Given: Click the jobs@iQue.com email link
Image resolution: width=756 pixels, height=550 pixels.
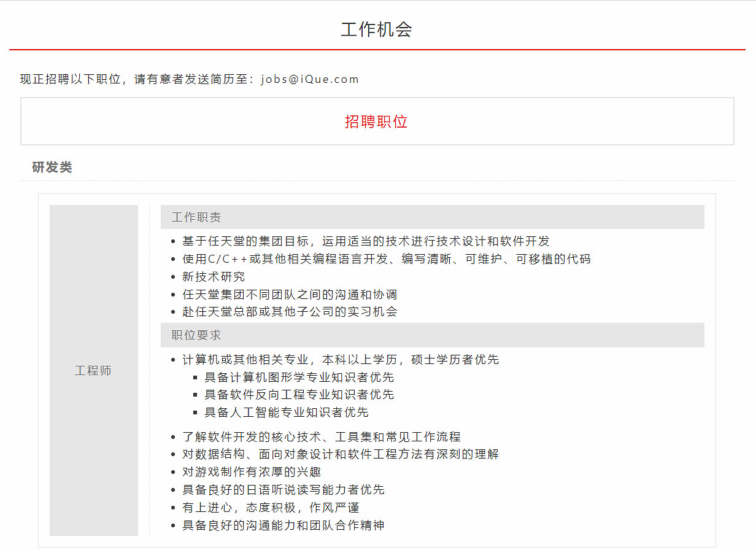Looking at the screenshot, I should pos(310,79).
